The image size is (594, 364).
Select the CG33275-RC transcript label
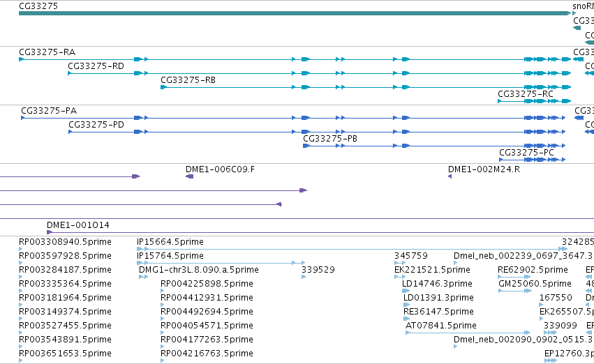pyautogui.click(x=526, y=94)
